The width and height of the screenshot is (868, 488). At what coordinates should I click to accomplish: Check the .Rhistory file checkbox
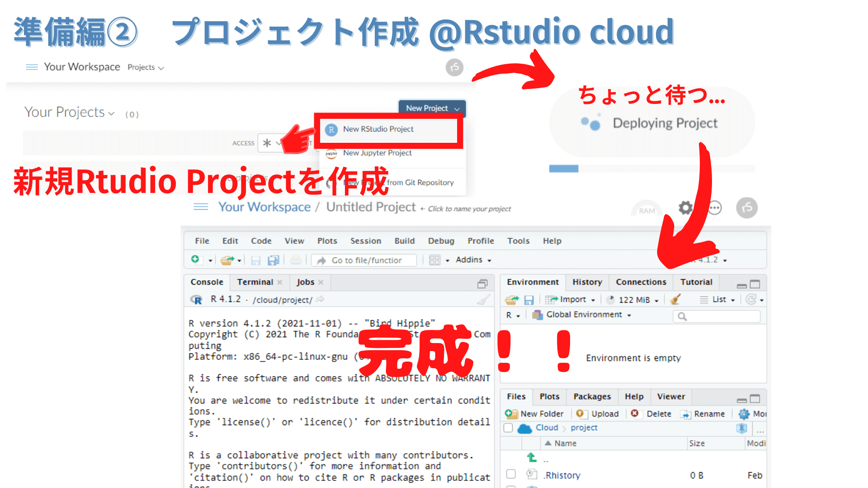[511, 474]
